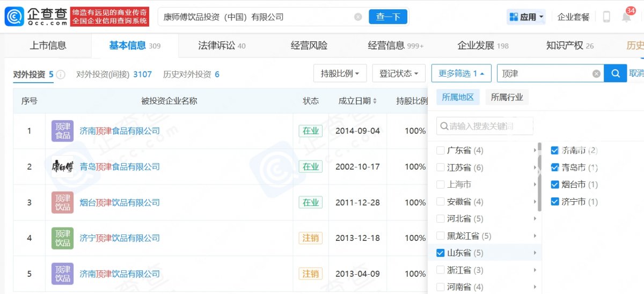
Task: Switch to the 企业发展 198 tab
Action: tap(482, 46)
